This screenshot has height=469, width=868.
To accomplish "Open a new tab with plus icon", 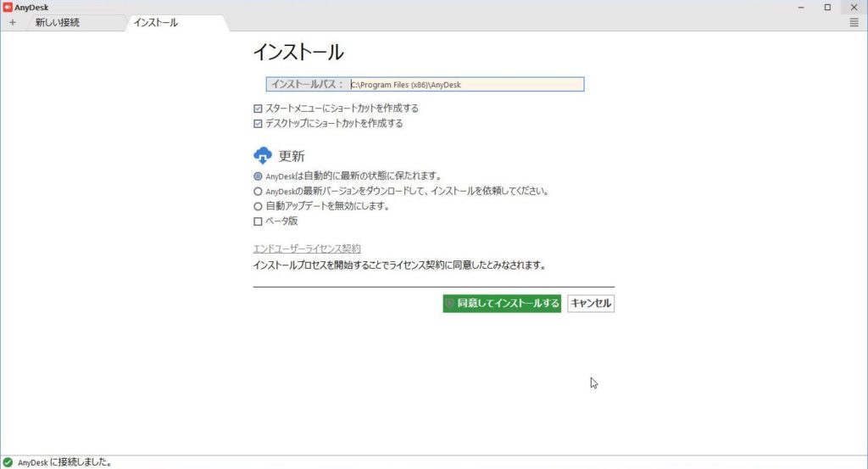I will (12, 23).
